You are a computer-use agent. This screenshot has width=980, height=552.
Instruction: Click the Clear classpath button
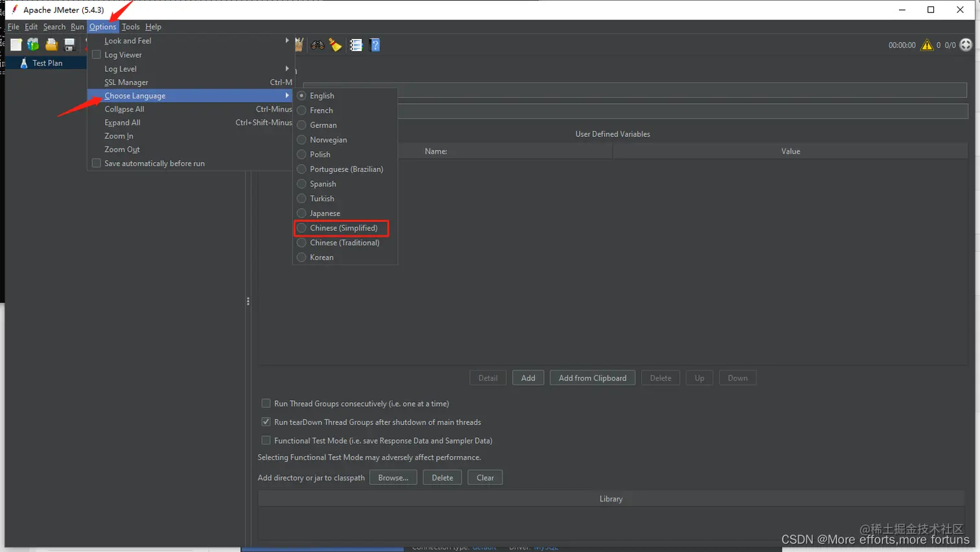click(x=485, y=477)
